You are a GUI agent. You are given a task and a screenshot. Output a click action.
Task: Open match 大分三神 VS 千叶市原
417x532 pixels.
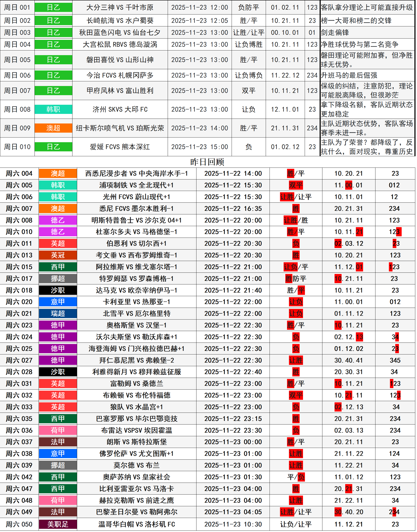point(120,8)
